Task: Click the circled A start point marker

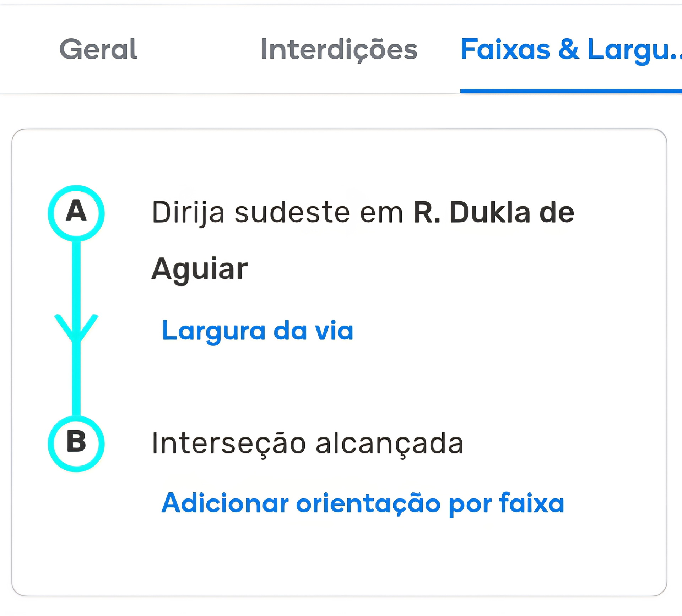Action: (x=76, y=213)
